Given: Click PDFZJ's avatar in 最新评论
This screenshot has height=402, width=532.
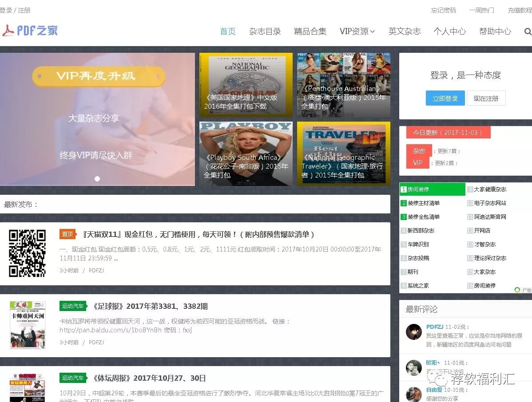Looking at the screenshot, I should coord(414,331).
